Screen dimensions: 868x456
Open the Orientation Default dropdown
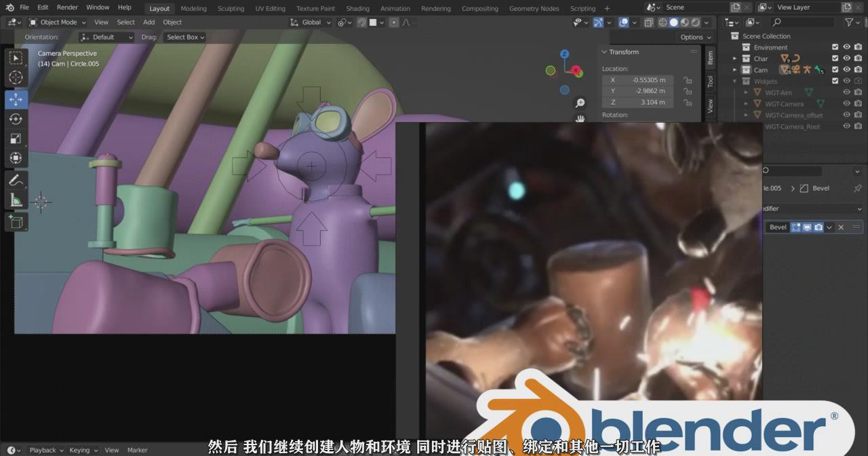(107, 37)
